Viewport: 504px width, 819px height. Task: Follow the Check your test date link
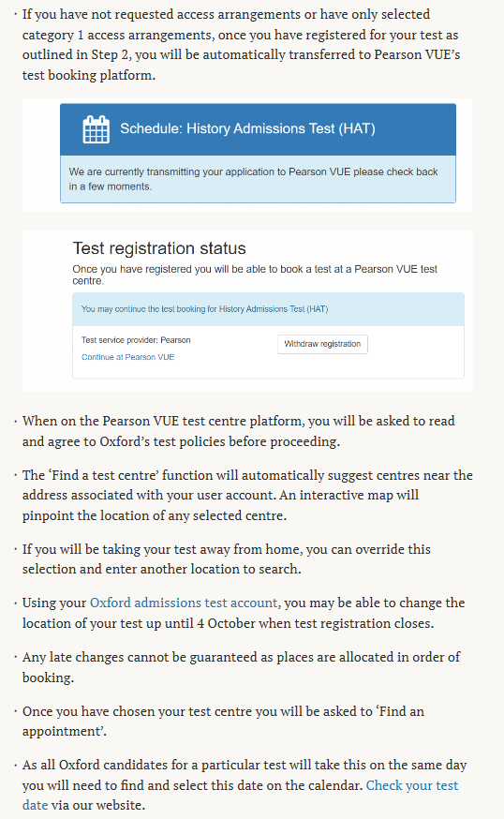[240, 795]
